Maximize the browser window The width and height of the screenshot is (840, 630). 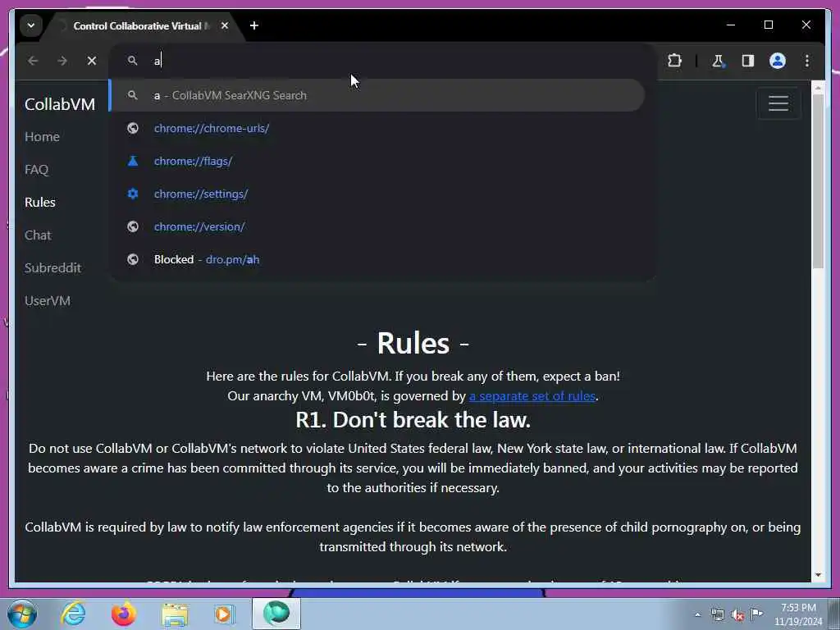point(768,25)
